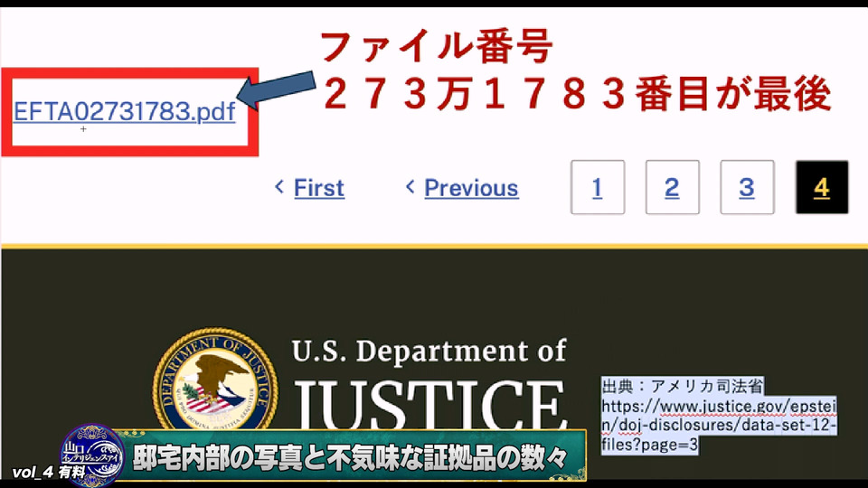Click the 出典：アメリカ司法省 label
868x488 pixels.
(683, 386)
